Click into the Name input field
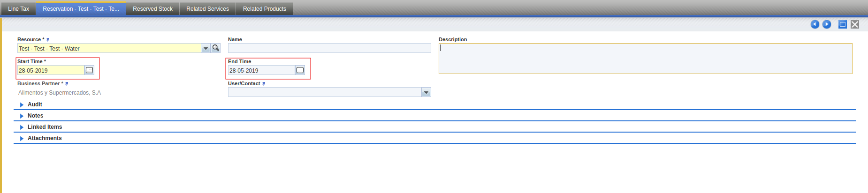 (x=329, y=48)
